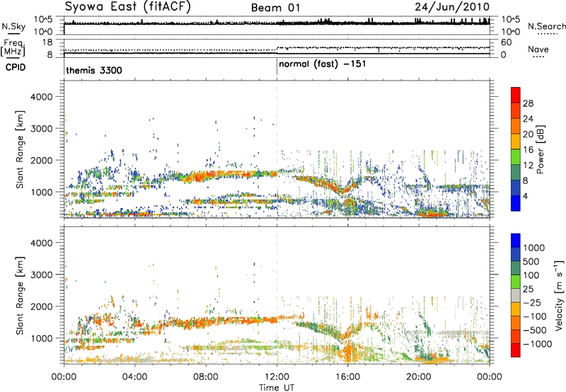Click the '3000' tick on velocity panel
The image size is (566, 392).
coord(42,275)
